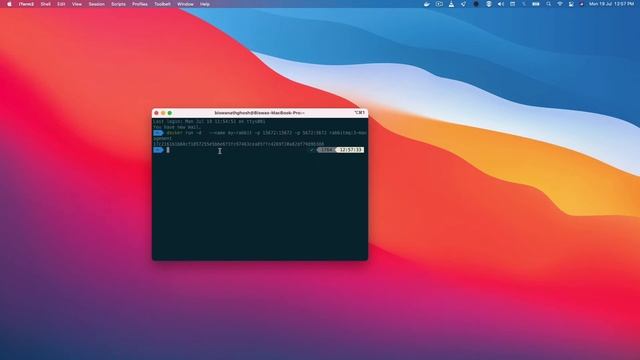Click the Bluetooth menu bar icon

524,4
